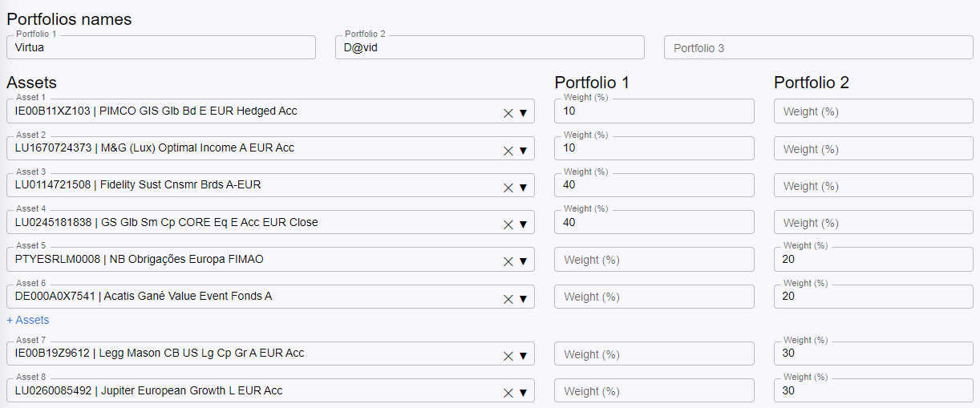Clear the NB Obrigações Europa asset
980x408 pixels.
(508, 261)
